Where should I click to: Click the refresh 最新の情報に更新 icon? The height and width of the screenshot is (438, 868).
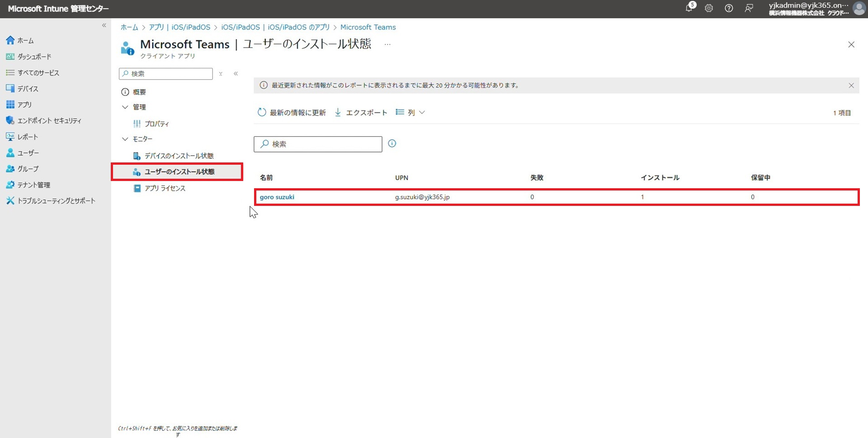pyautogui.click(x=262, y=112)
